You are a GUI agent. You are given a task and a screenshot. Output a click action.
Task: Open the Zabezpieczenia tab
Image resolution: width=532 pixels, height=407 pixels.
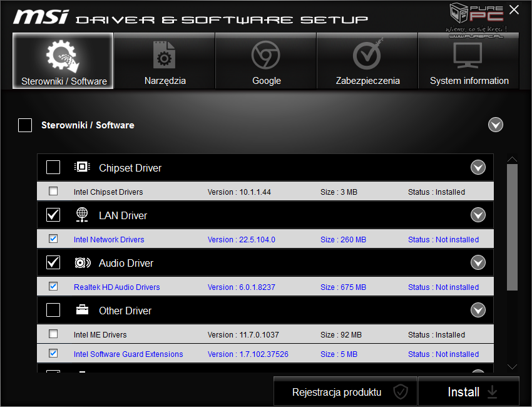point(367,61)
